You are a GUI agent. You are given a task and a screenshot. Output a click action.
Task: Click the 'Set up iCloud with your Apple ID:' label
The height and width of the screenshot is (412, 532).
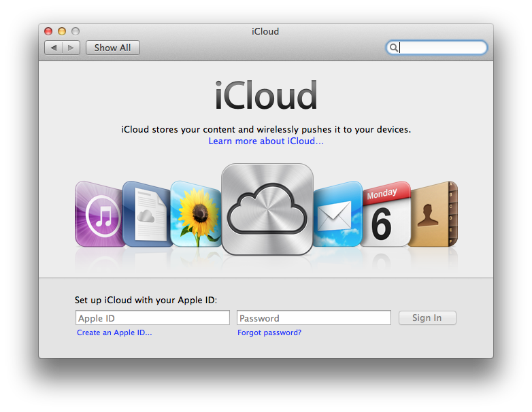[146, 300]
